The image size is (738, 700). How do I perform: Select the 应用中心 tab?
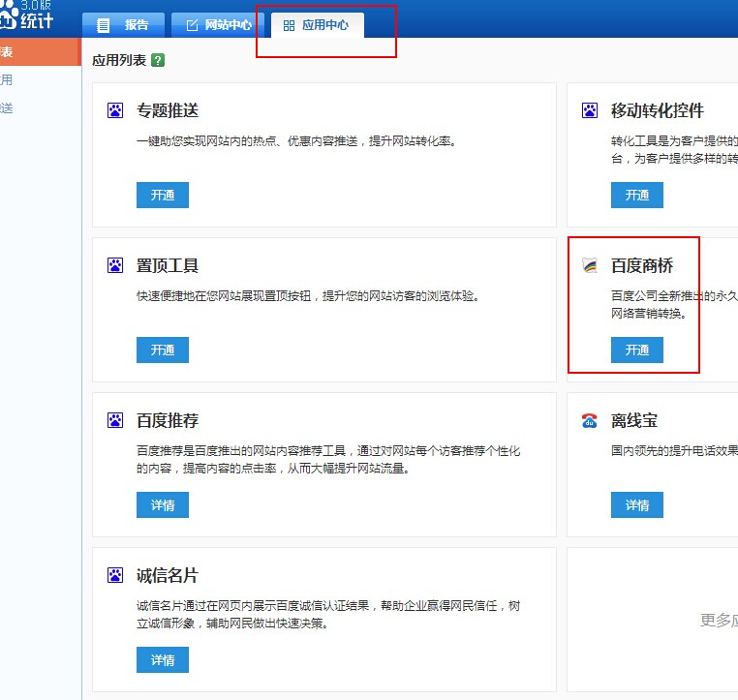[316, 25]
